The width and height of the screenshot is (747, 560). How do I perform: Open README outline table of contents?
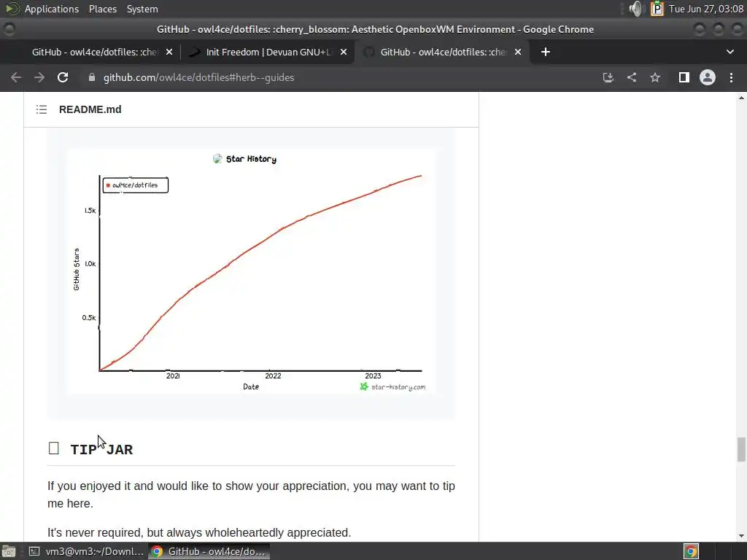tap(42, 109)
